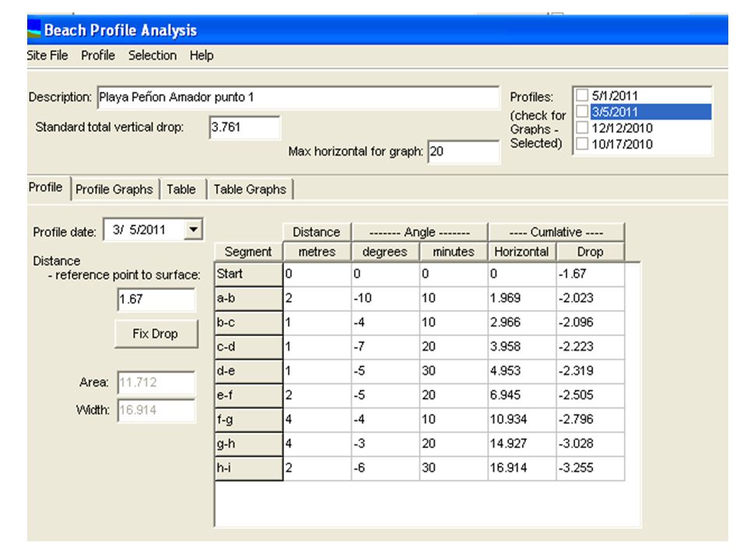Click the Horizontal cell showing 14.927
747x560 pixels.
coord(522,444)
